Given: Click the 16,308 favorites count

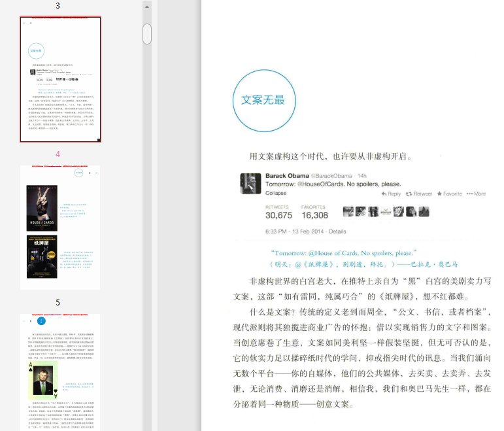Looking at the screenshot, I should coord(314,215).
